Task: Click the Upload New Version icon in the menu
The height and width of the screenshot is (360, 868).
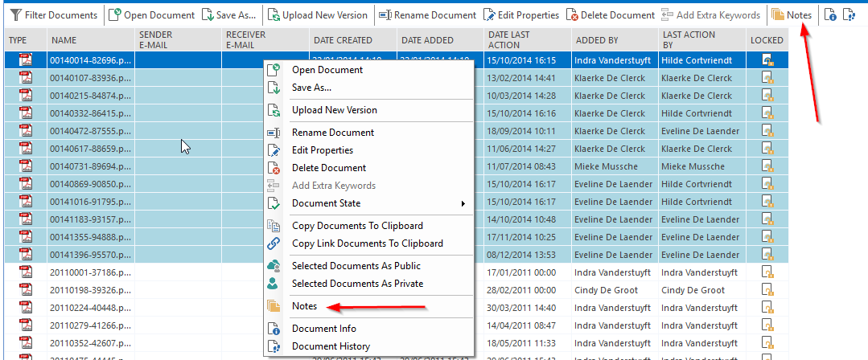Action: (274, 110)
